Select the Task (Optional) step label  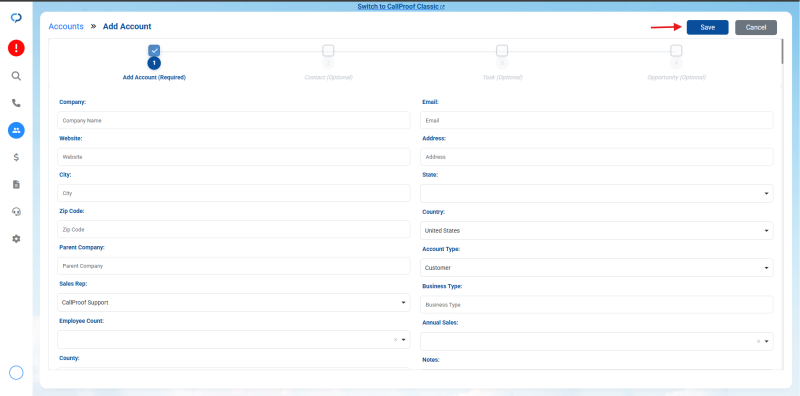tap(502, 78)
